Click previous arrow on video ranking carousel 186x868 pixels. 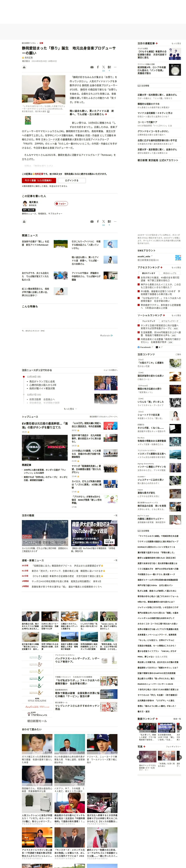click(x=139, y=728)
